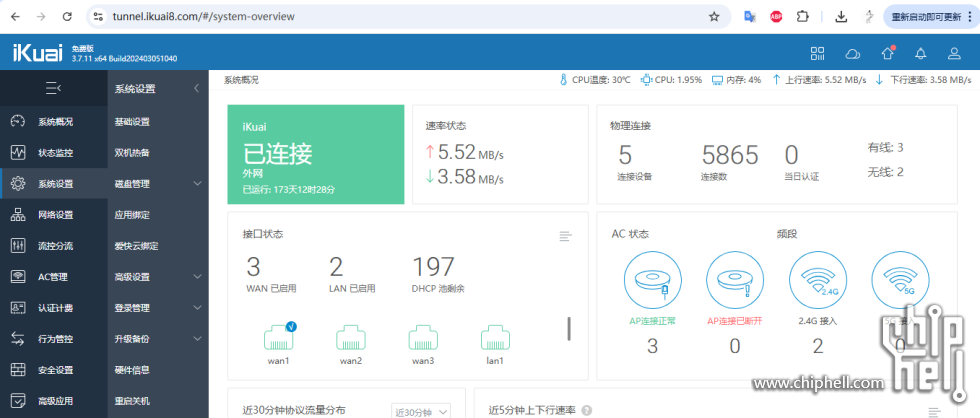Click the CPU温度: 30℃ status
The width and height of the screenshot is (980, 418).
pyautogui.click(x=595, y=80)
